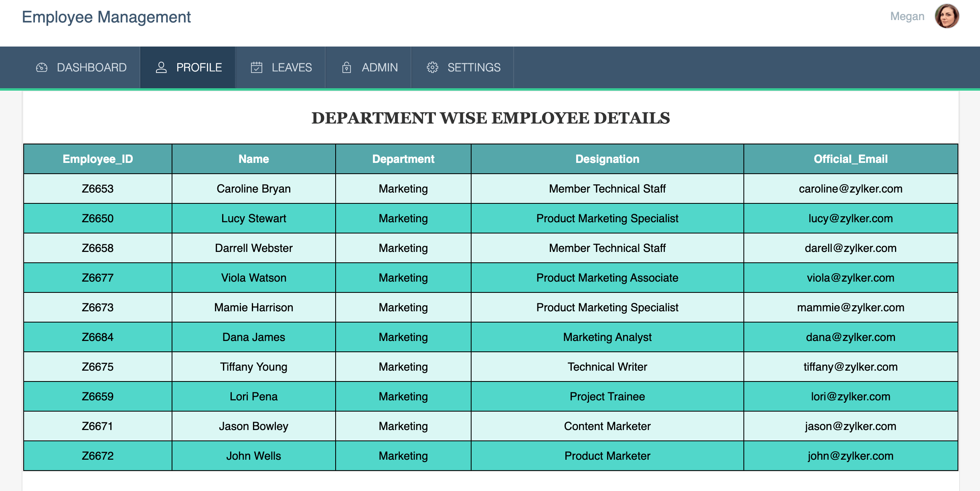This screenshot has width=980, height=491.
Task: Select the Viola Watson name cell
Action: tap(253, 278)
